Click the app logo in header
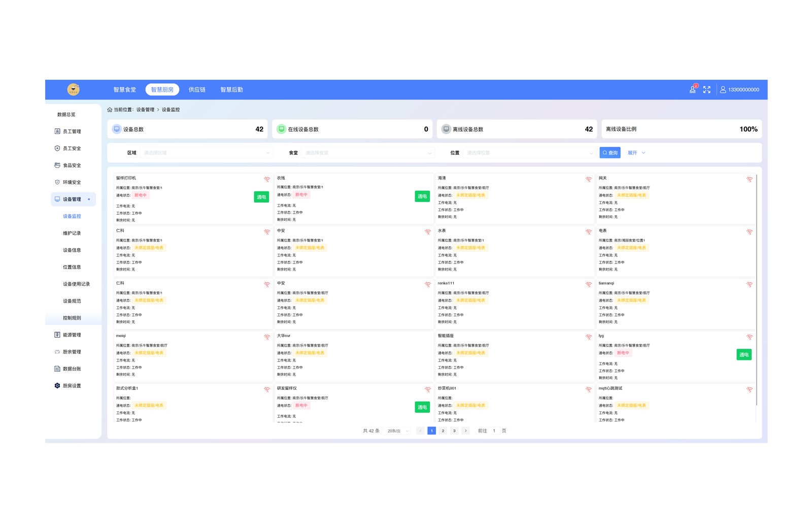 (74, 89)
